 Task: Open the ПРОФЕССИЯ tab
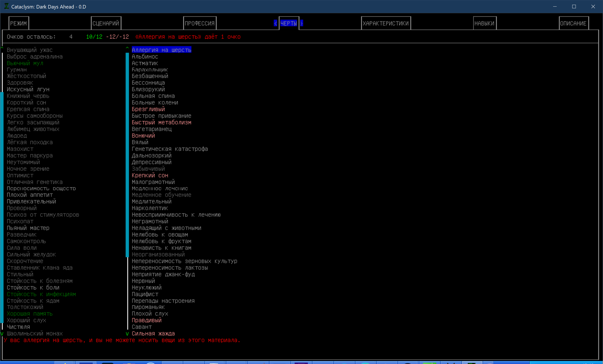click(199, 23)
